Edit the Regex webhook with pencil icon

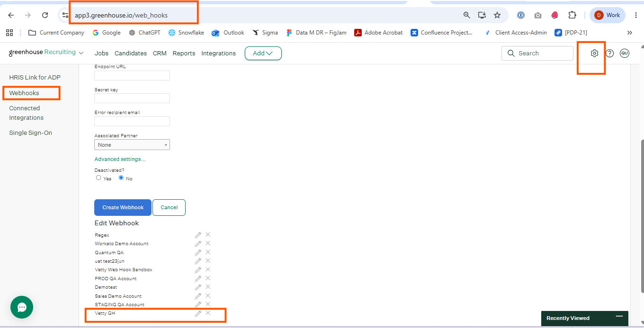coord(198,235)
